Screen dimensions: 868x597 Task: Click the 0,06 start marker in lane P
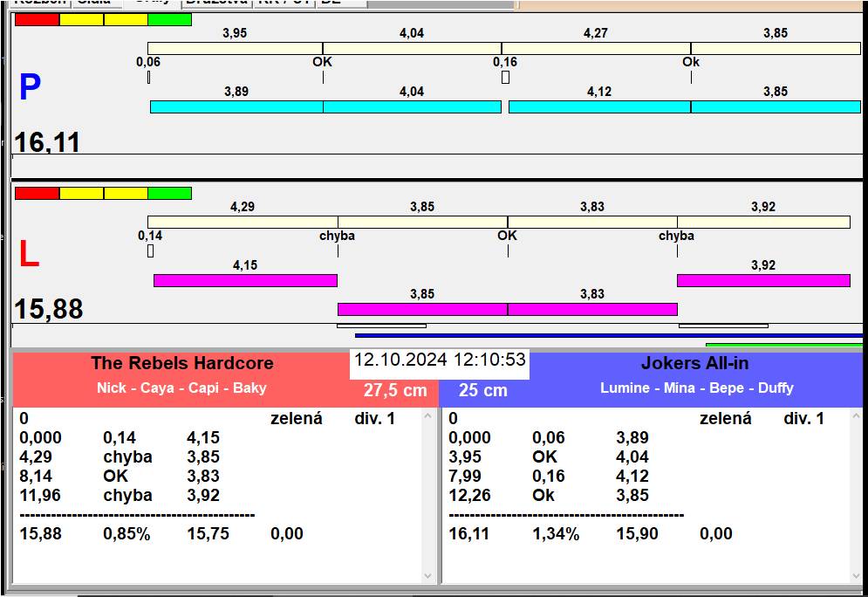tap(149, 78)
